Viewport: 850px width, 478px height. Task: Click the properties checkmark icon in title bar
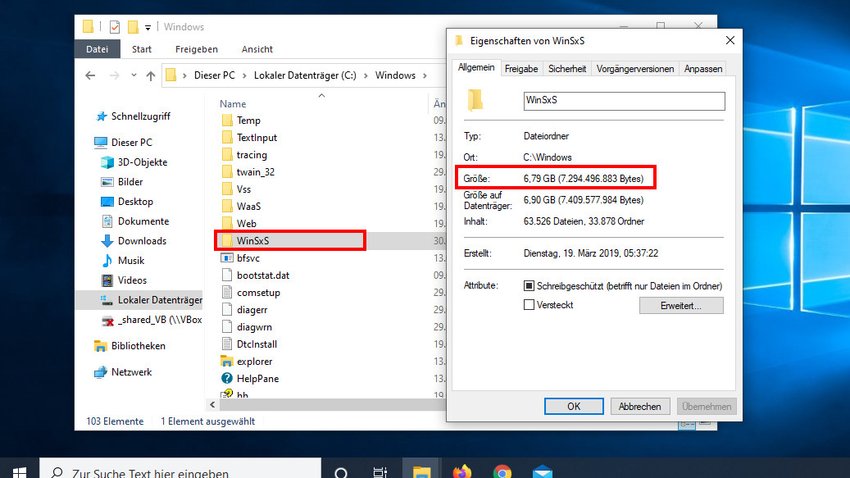114,27
